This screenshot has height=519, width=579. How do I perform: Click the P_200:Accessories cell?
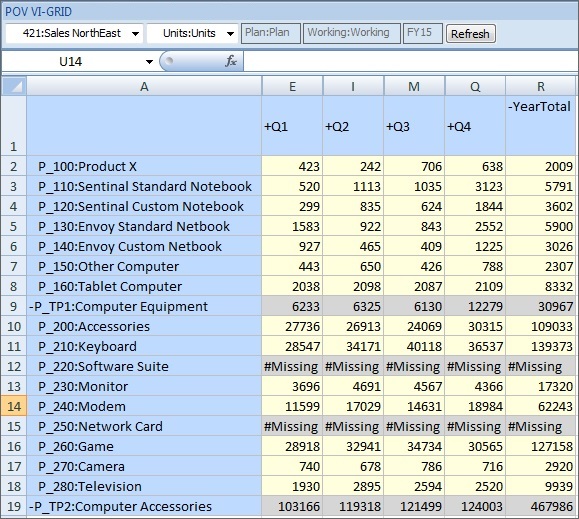[144, 326]
